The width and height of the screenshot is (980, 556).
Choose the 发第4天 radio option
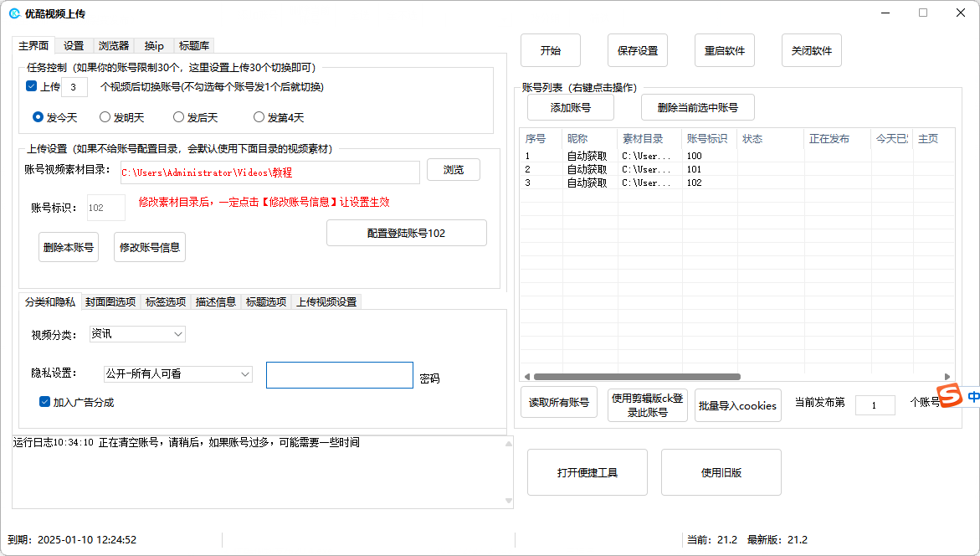point(259,117)
